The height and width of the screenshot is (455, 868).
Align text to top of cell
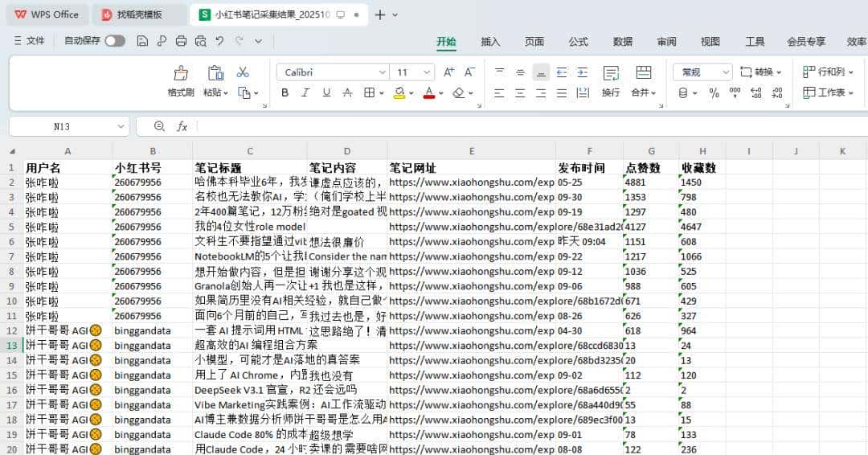coord(499,72)
